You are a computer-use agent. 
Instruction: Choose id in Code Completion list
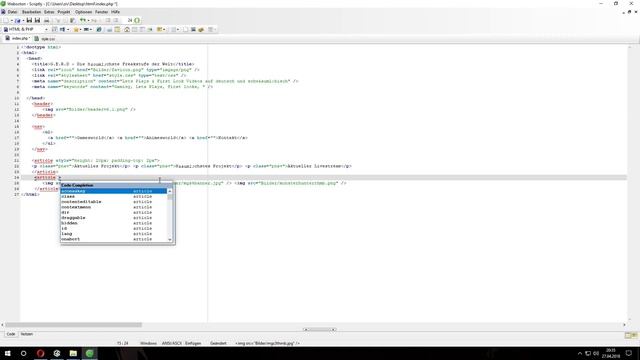[113, 228]
